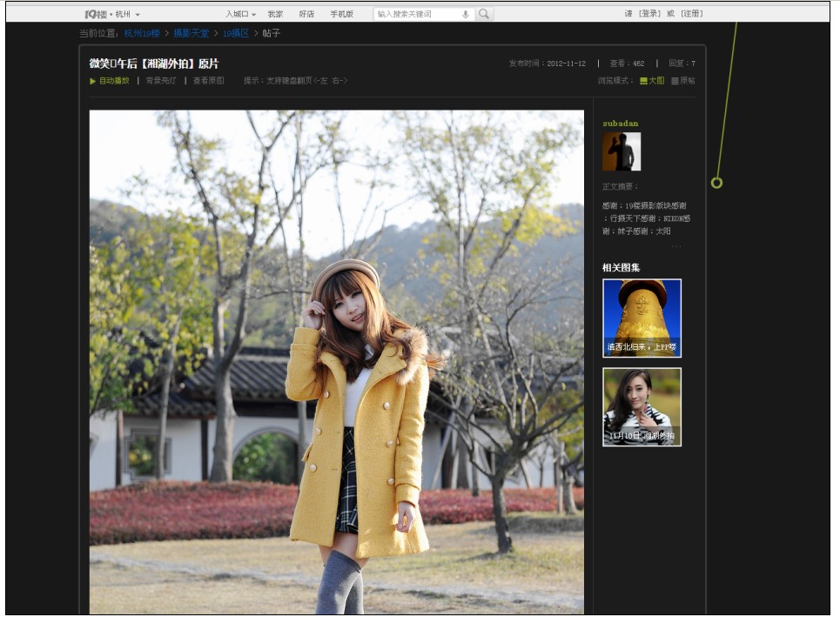
Task: Visit subadan's profile link
Action: coord(619,123)
